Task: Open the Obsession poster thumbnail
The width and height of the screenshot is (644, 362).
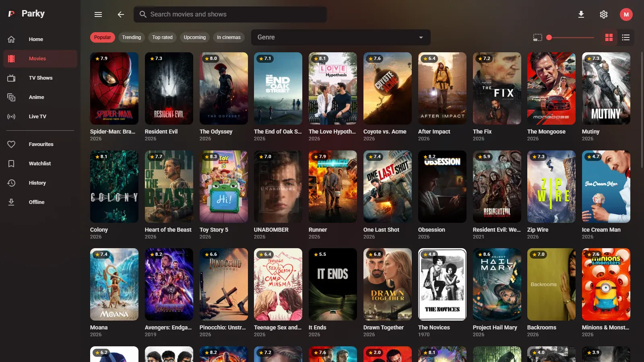Action: [x=442, y=187]
